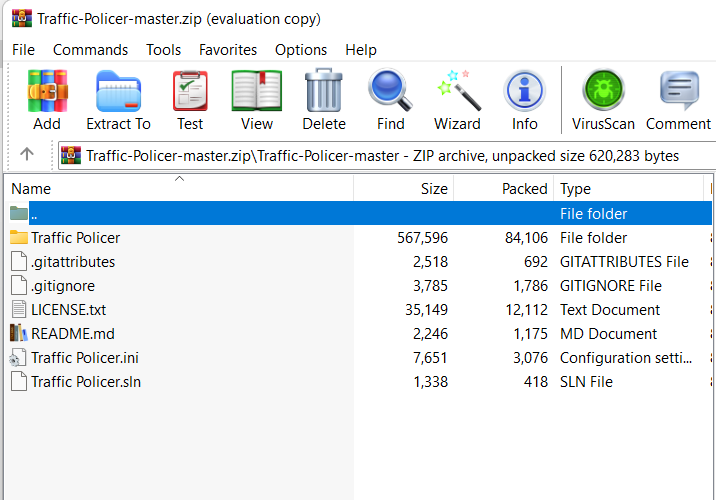716x500 pixels.
Task: Click the packed value 84,106
Action: (526, 237)
